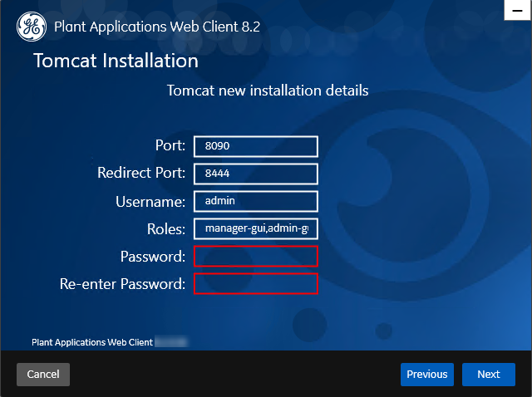Image resolution: width=532 pixels, height=397 pixels.
Task: Click the footer Plant Applications Web Client text
Action: (x=92, y=342)
